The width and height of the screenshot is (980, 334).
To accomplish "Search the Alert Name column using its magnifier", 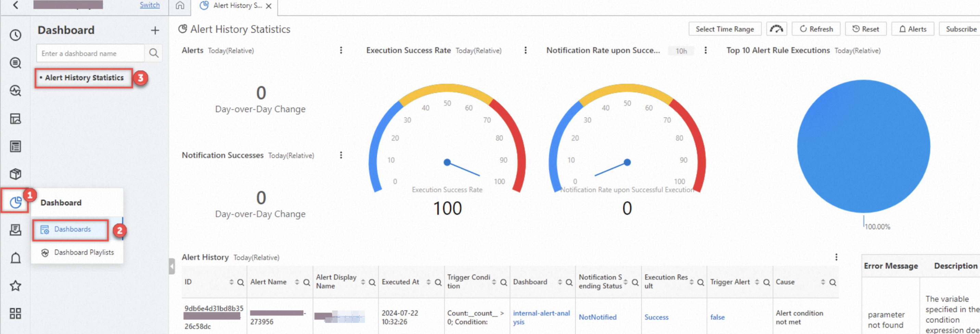I will [x=306, y=282].
